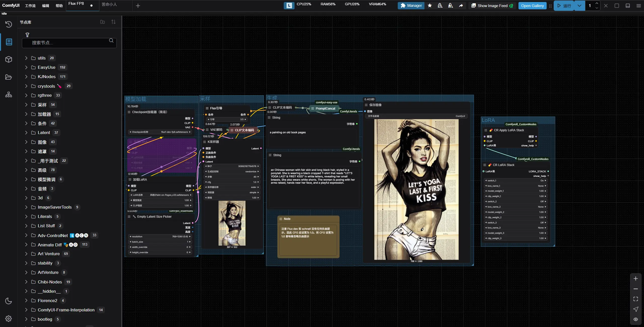This screenshot has height=327, width=644.
Task: Open the model library cube icon
Action: (x=9, y=59)
